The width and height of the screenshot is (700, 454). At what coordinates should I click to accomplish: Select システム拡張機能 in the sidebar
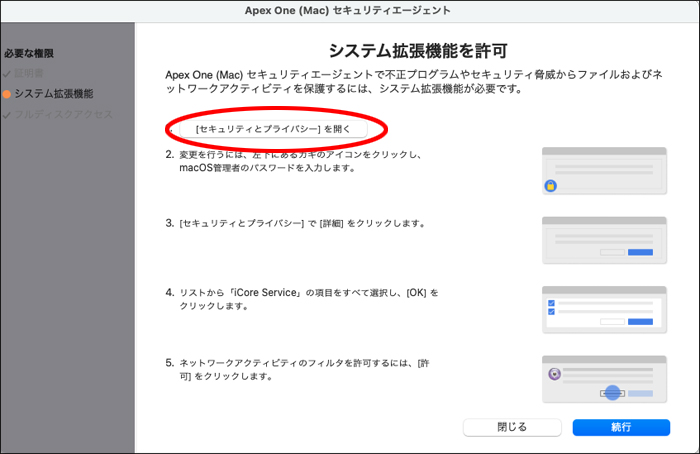click(x=54, y=94)
